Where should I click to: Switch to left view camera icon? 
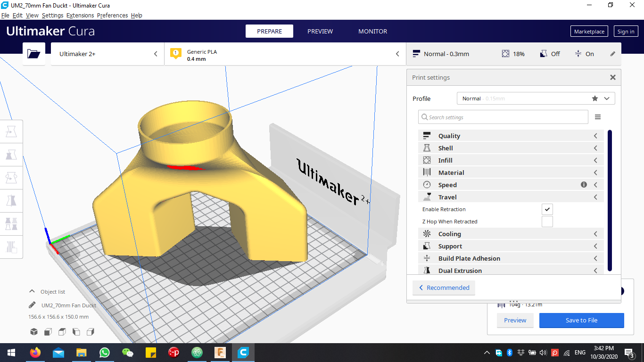pyautogui.click(x=76, y=332)
